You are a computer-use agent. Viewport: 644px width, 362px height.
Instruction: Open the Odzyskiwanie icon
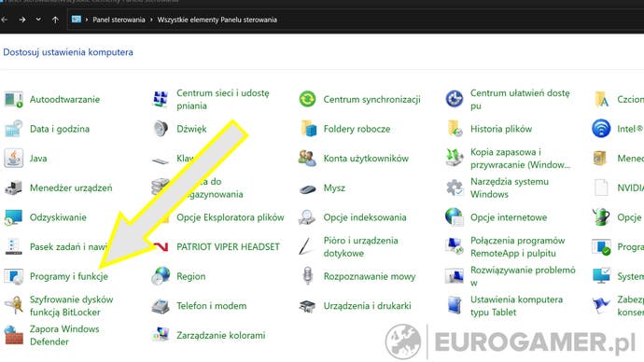click(x=14, y=217)
